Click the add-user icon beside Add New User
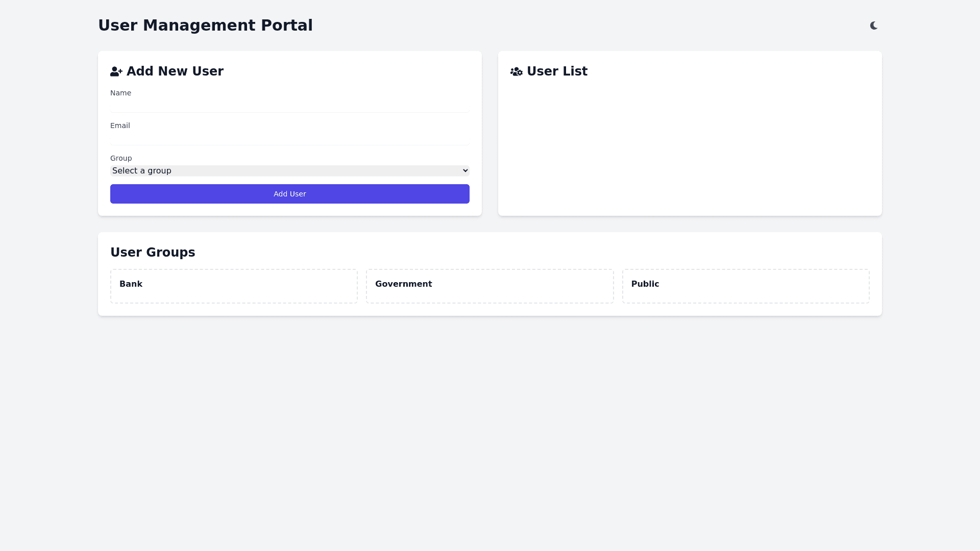The width and height of the screenshot is (980, 551). [116, 72]
